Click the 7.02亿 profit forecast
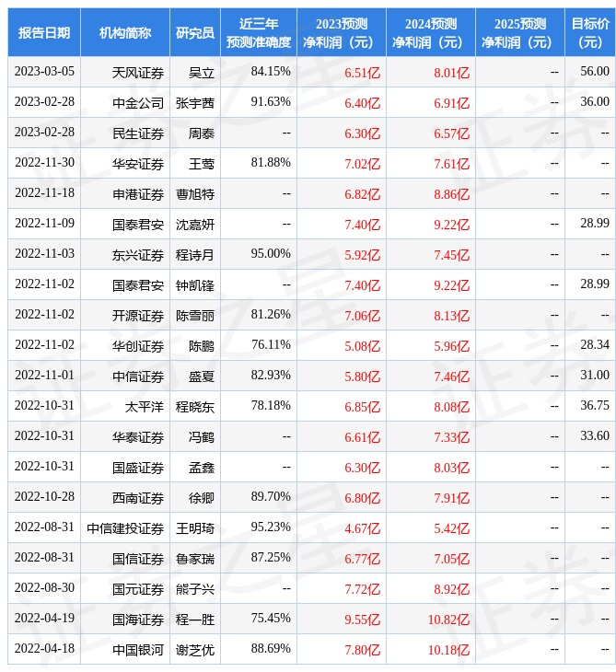The height and width of the screenshot is (672, 616). click(362, 164)
